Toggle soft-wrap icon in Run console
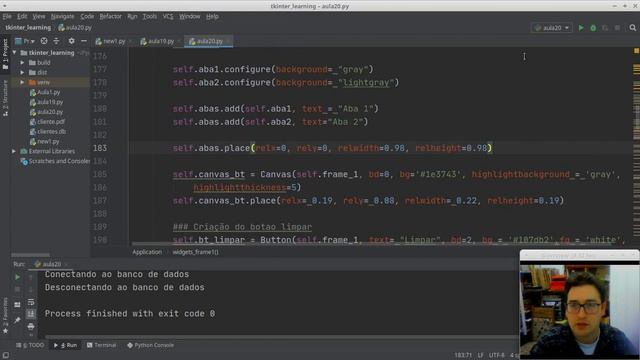The width and height of the screenshot is (640, 360). tap(31, 302)
